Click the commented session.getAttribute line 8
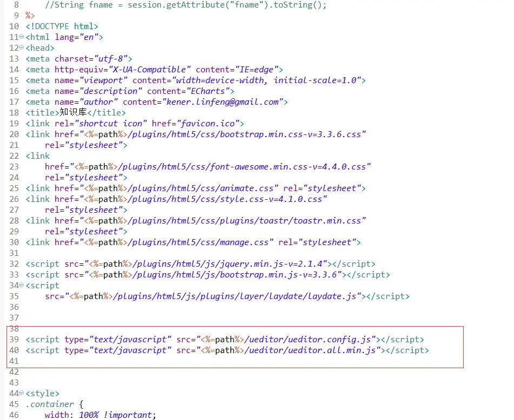The height and width of the screenshot is (420, 514). [x=186, y=5]
